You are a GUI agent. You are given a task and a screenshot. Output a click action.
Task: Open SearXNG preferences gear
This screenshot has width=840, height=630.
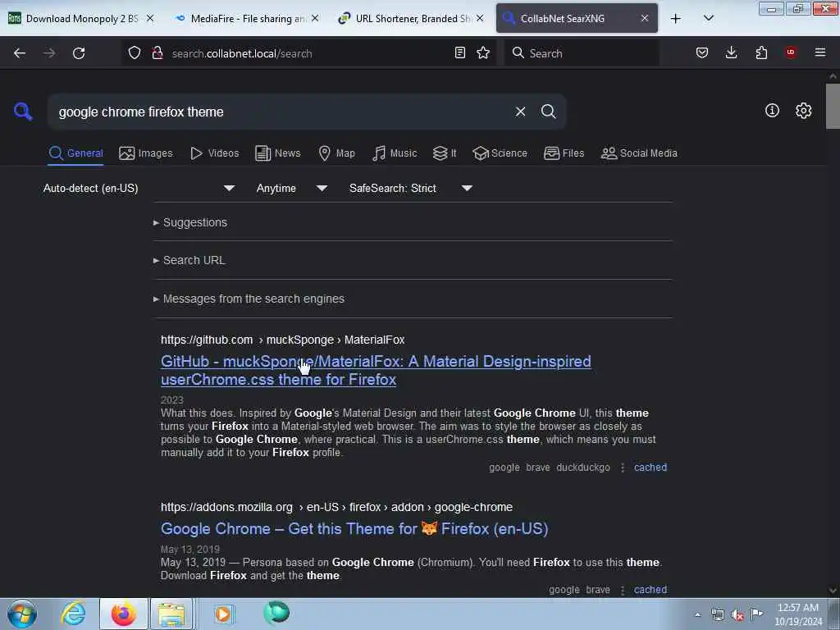[803, 111]
